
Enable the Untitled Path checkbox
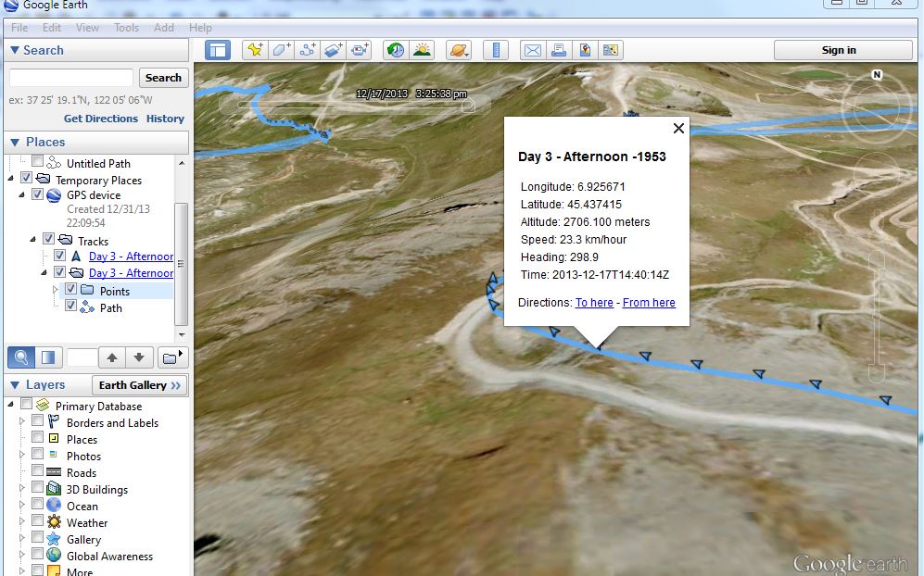point(37,160)
